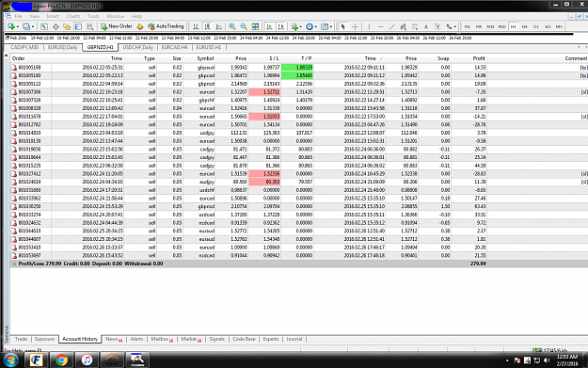Screen dimensions: 588x368
Task: Sort history by the Profit column header
Action: point(479,58)
